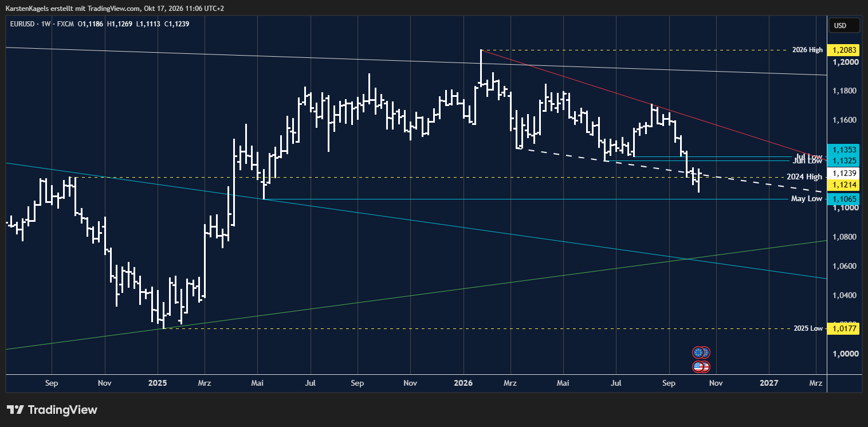868x427 pixels.
Task: Select the 1W interval text in the legend
Action: coord(45,24)
